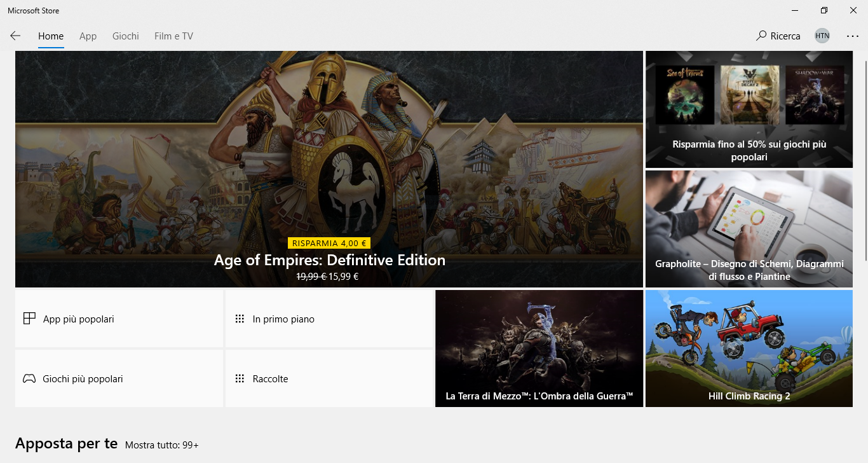Open the HTN account avatar
This screenshot has width=868, height=463.
click(822, 36)
